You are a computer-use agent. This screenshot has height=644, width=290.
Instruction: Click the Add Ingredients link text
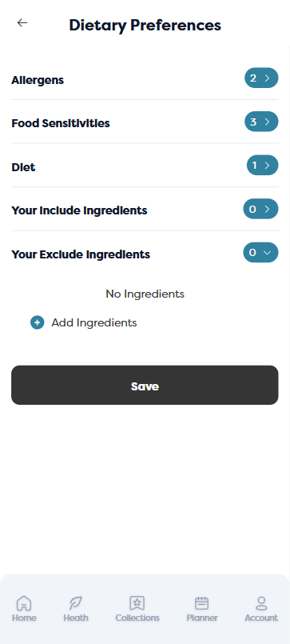[94, 323]
